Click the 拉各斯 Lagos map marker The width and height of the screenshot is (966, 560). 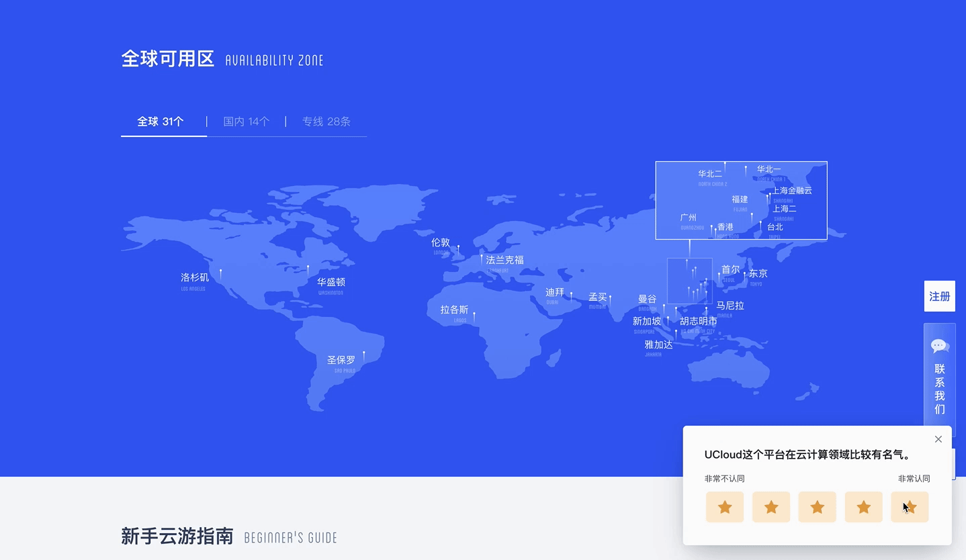pos(474,315)
